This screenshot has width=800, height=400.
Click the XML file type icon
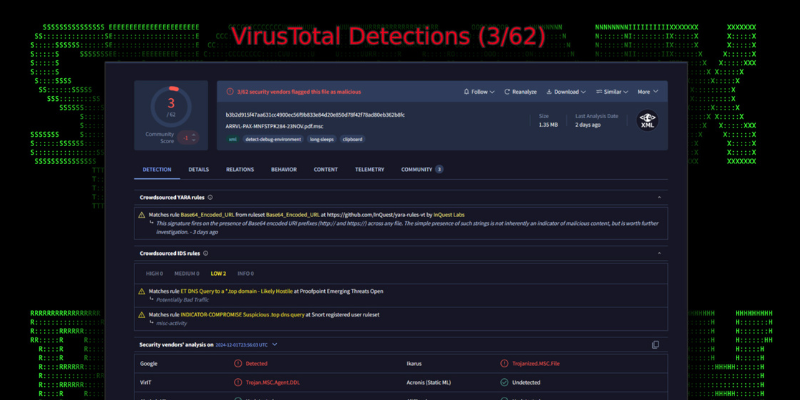pyautogui.click(x=647, y=120)
